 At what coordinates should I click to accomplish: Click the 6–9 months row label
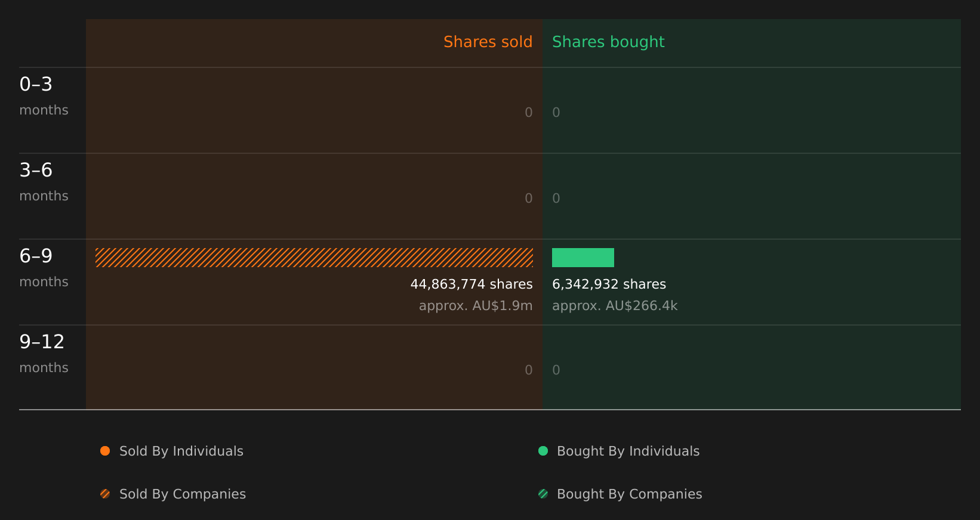click(x=44, y=268)
